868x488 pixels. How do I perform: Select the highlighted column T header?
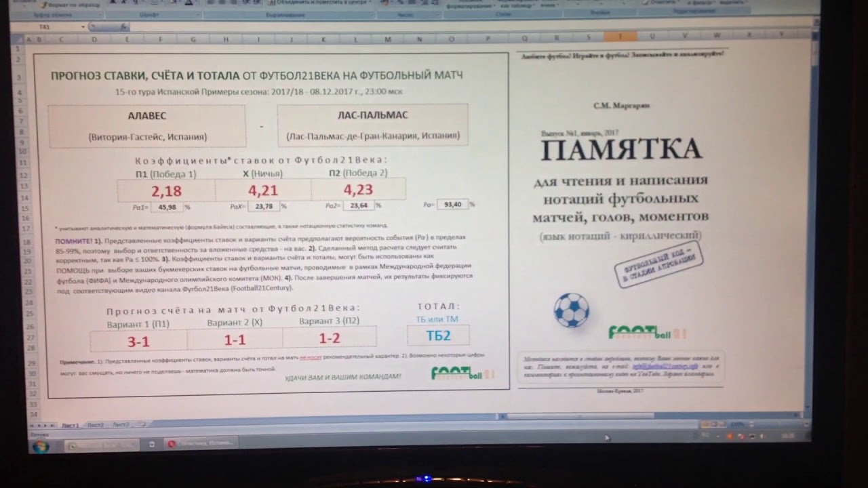point(619,36)
